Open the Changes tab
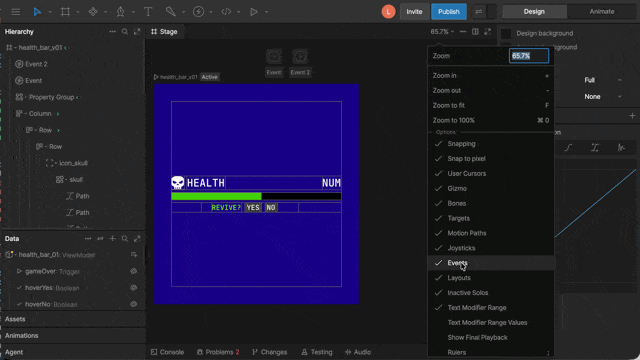Viewport: 640px width, 360px height. point(269,352)
